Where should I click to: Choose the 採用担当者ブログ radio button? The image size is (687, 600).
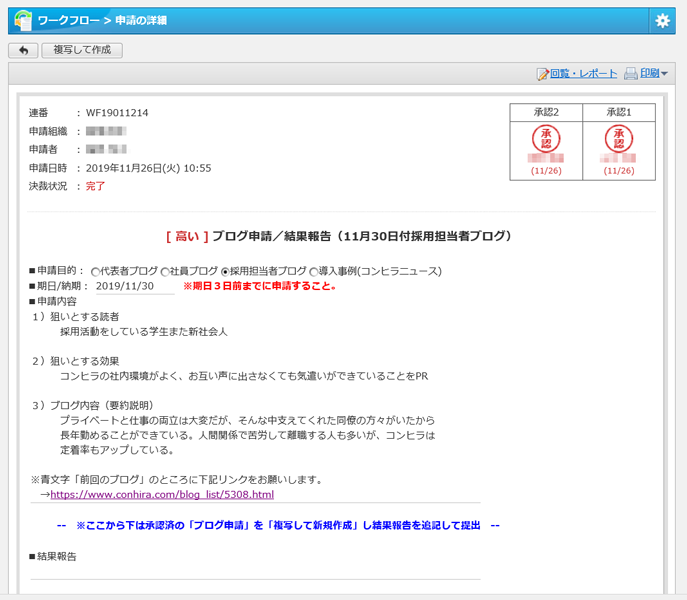pos(225,271)
